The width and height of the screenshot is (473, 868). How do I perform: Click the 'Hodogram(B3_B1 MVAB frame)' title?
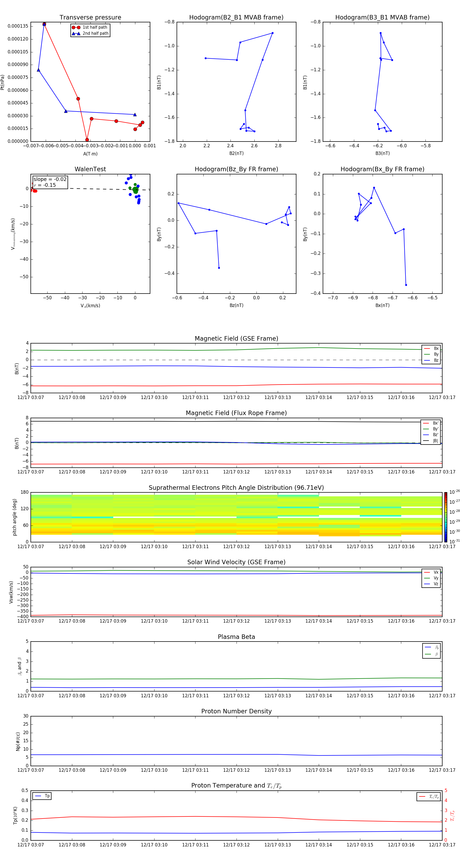tap(382, 17)
